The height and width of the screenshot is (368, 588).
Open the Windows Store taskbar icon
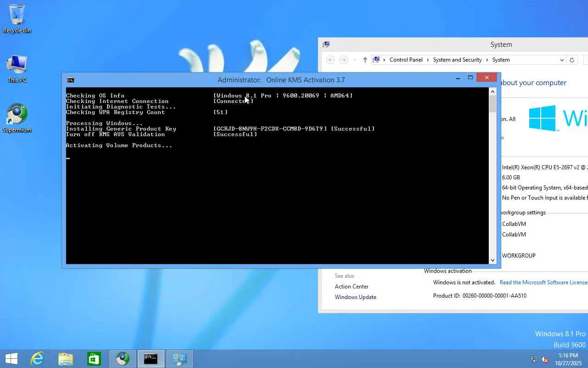[x=94, y=359]
